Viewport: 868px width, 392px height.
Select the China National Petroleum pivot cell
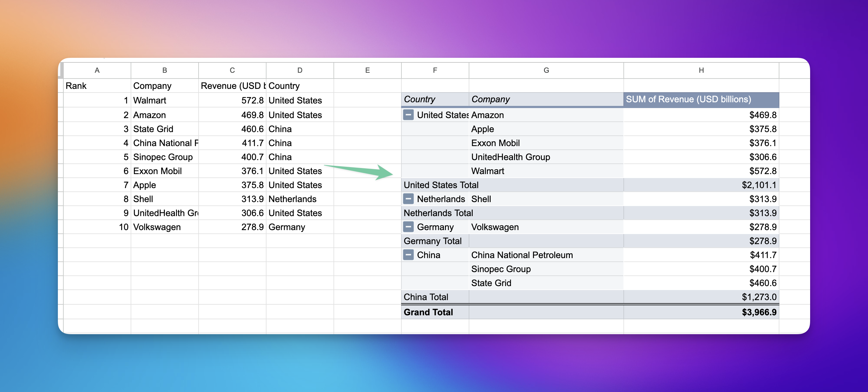coord(546,255)
